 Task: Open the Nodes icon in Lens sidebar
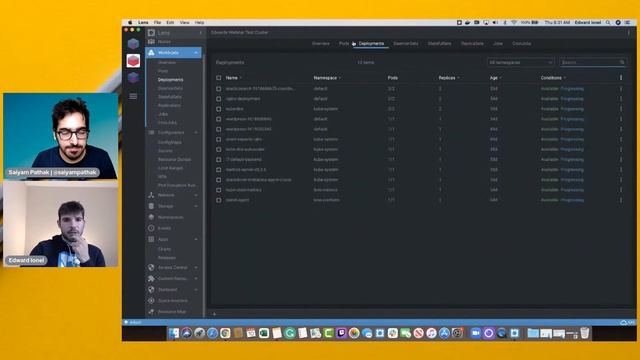click(151, 42)
